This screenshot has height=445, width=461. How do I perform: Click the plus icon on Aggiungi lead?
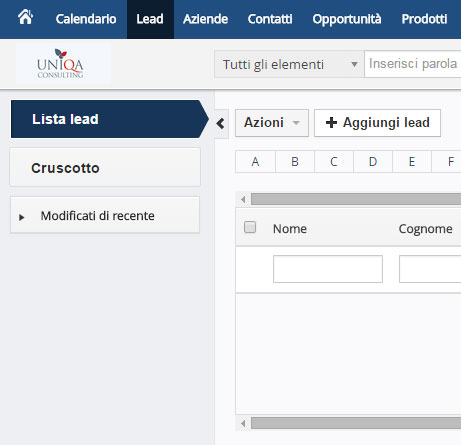pyautogui.click(x=331, y=123)
